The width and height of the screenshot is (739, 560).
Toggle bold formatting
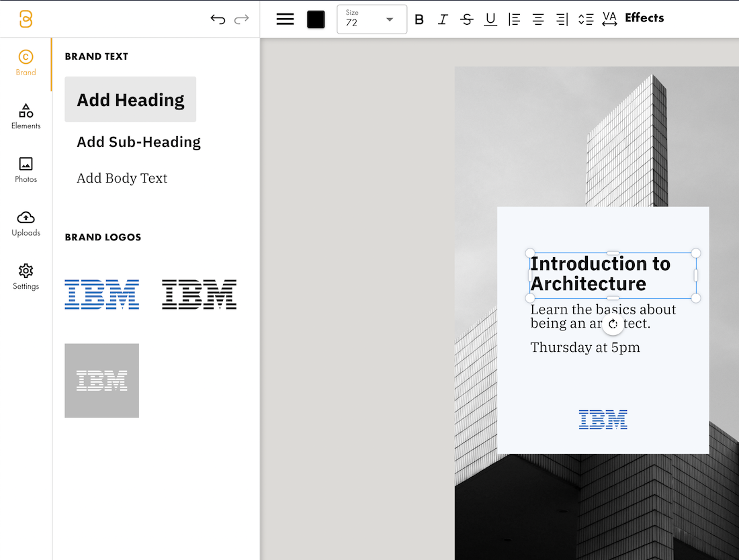[x=419, y=19]
